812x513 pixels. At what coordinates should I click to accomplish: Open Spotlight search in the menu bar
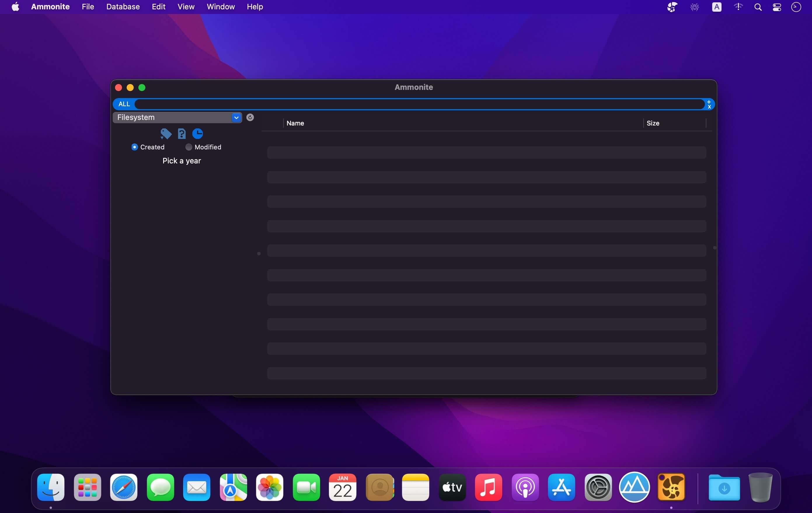click(758, 7)
